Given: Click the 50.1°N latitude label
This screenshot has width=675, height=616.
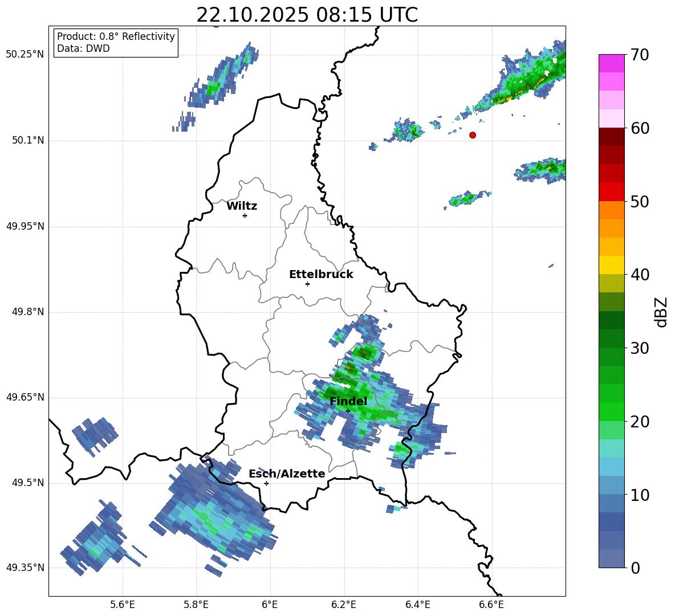Looking at the screenshot, I should point(28,141).
